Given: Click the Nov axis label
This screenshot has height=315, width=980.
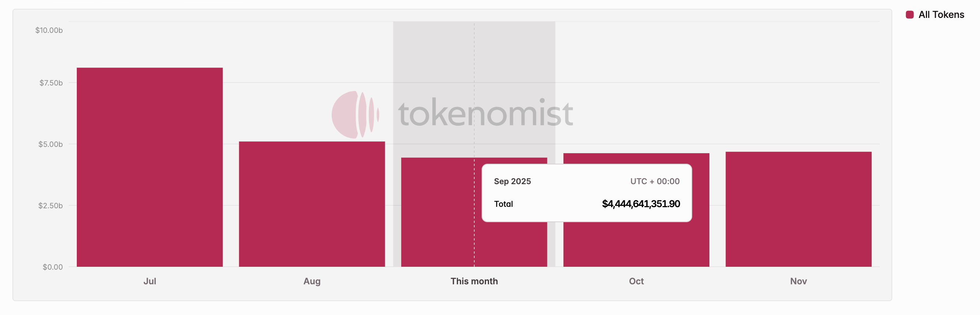Looking at the screenshot, I should click(x=798, y=281).
